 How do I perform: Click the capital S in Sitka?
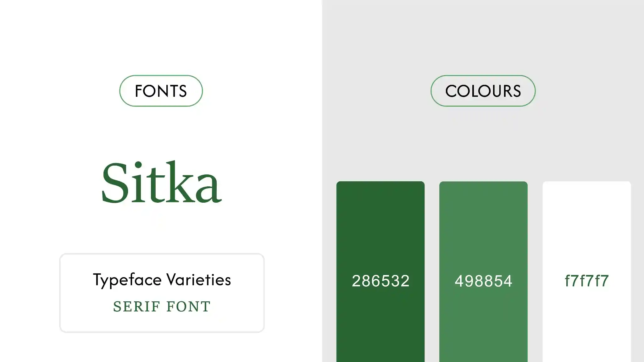point(114,183)
